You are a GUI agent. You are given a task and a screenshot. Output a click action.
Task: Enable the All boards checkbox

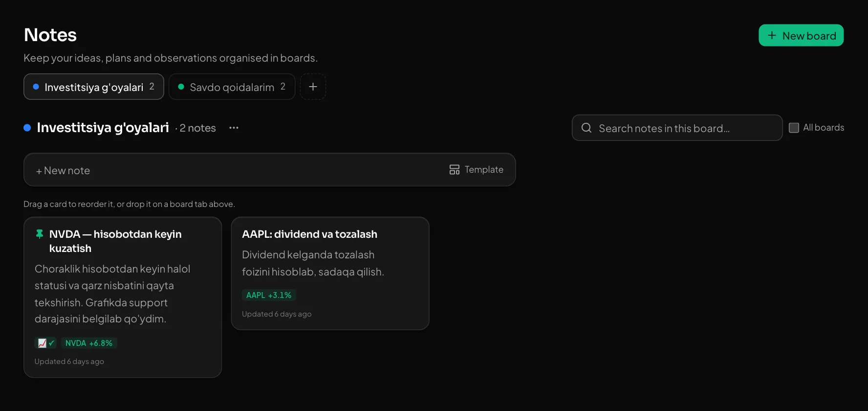click(x=794, y=128)
